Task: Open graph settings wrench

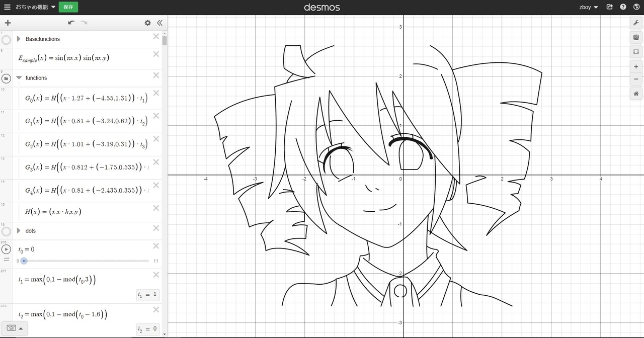Action: 636,23
